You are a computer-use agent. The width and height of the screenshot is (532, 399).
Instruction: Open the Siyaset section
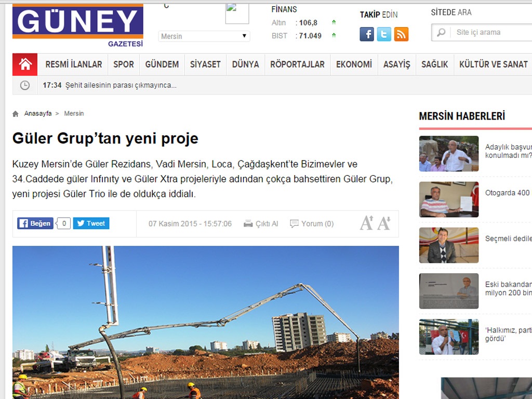(x=205, y=64)
